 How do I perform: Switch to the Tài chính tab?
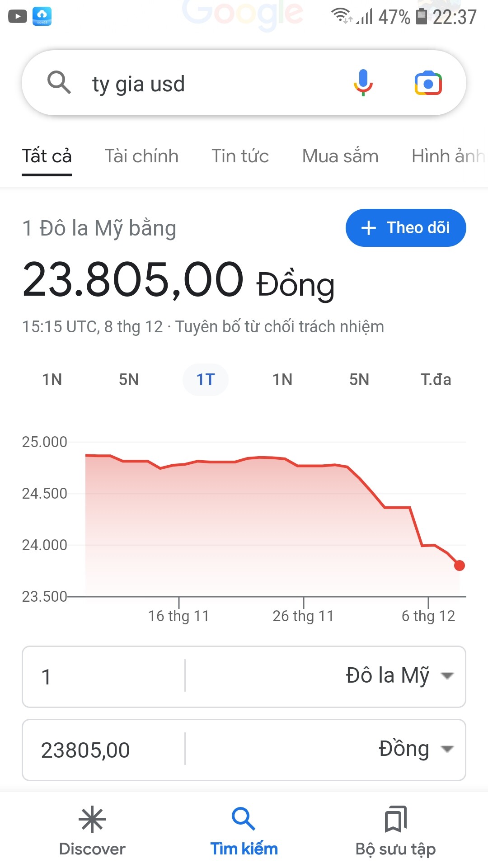141,156
